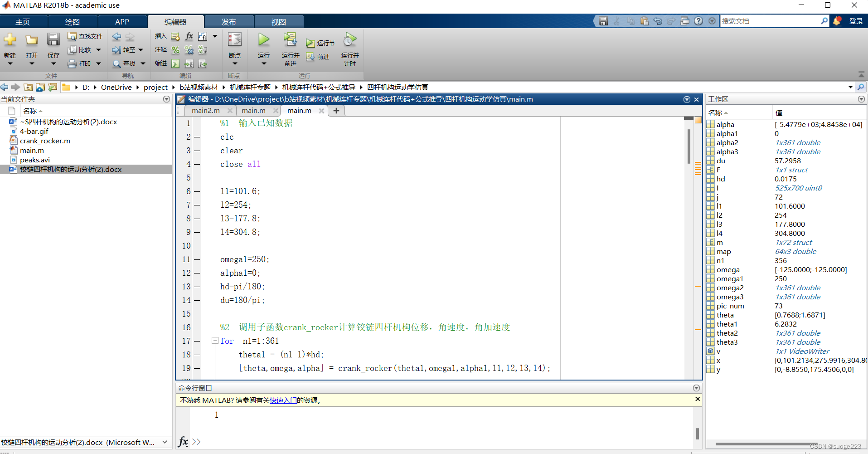Close the command window info banner

coord(698,399)
